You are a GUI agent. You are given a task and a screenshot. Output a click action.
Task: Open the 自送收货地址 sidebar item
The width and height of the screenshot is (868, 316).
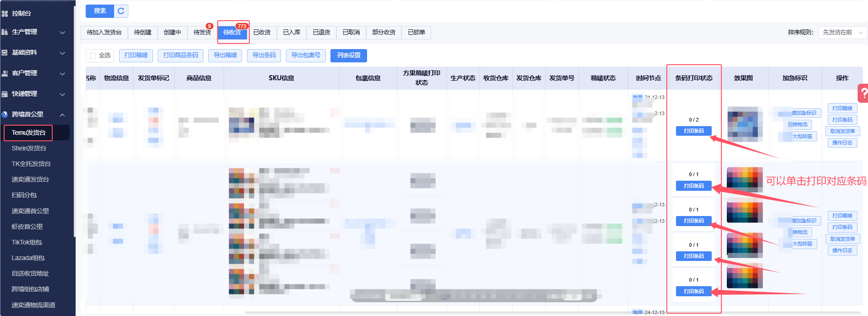coord(30,274)
